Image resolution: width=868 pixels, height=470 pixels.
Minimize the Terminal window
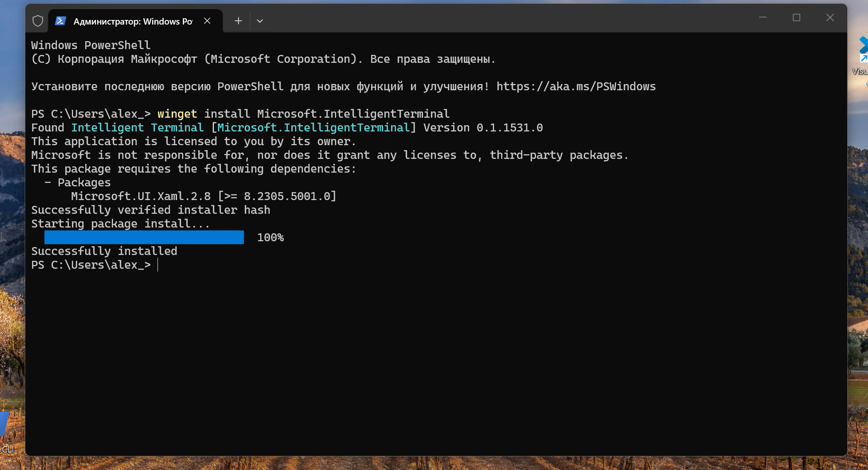(763, 17)
